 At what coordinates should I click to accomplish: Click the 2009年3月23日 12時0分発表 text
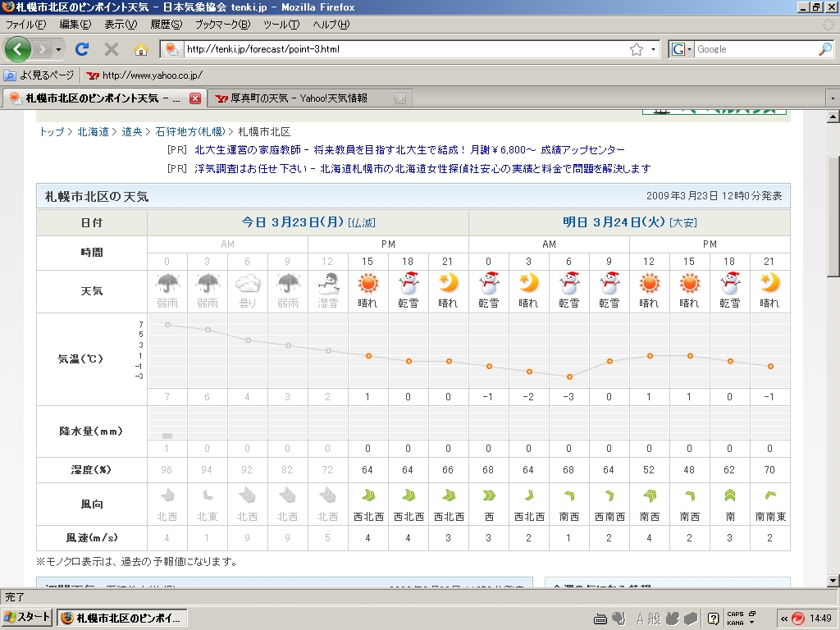(x=714, y=196)
